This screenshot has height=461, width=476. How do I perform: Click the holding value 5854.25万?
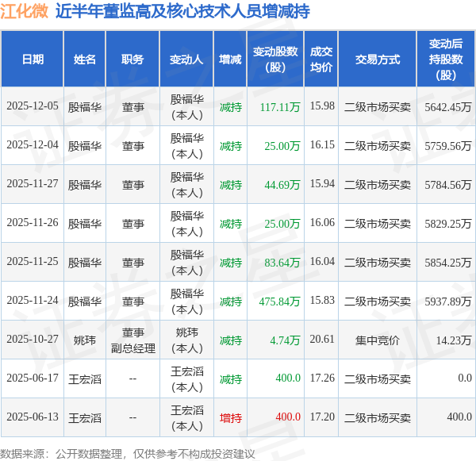tap(448, 263)
